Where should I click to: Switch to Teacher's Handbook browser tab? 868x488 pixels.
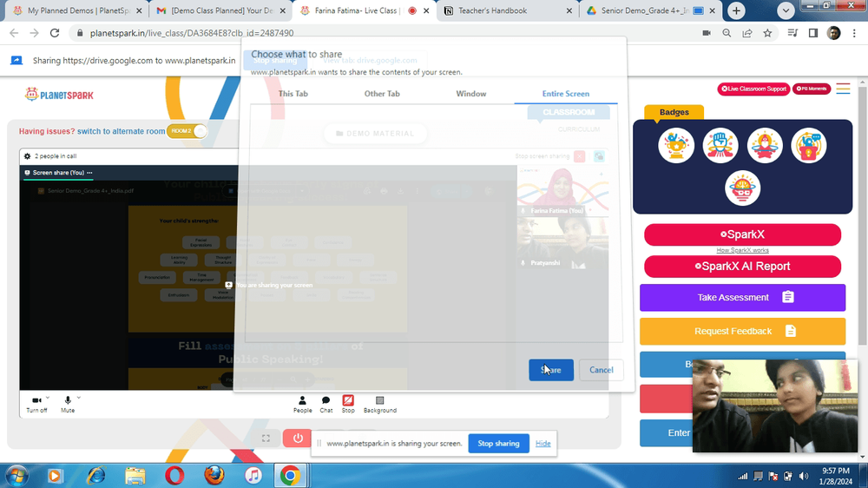pyautogui.click(x=507, y=10)
